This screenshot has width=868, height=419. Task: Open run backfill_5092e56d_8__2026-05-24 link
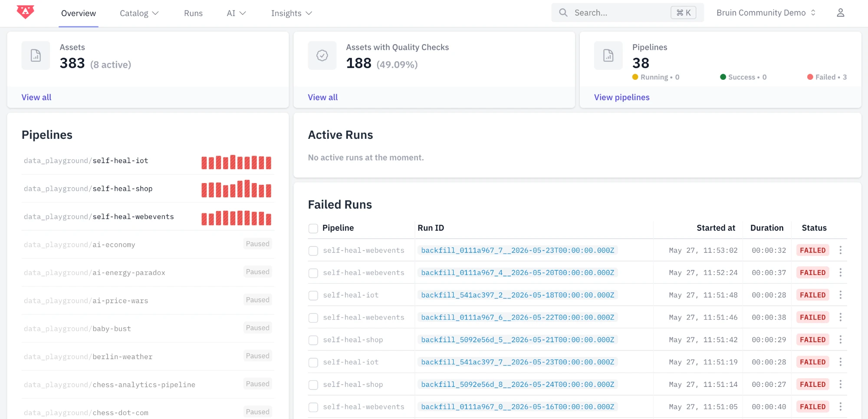click(x=518, y=384)
